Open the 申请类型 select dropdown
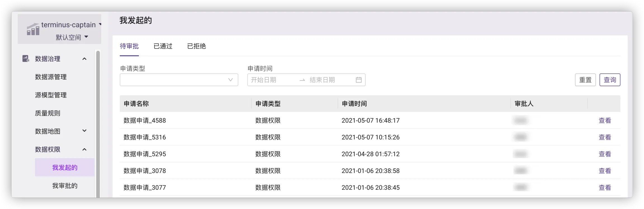Screen dimensions: 644x209 [179, 80]
